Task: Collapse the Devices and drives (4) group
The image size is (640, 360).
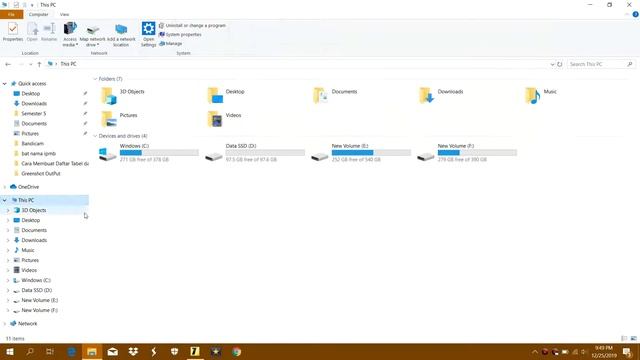Action: (95, 136)
